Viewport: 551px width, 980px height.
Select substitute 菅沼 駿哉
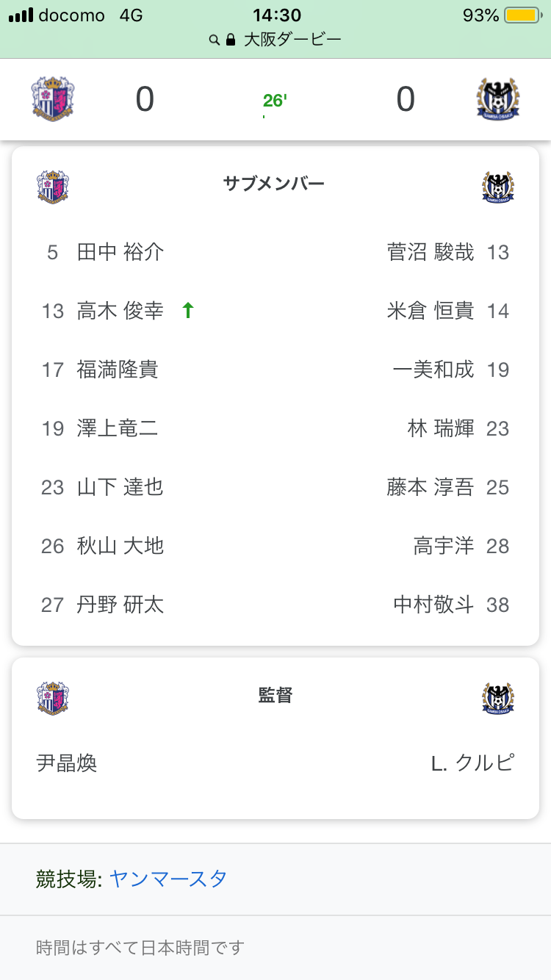tap(431, 253)
